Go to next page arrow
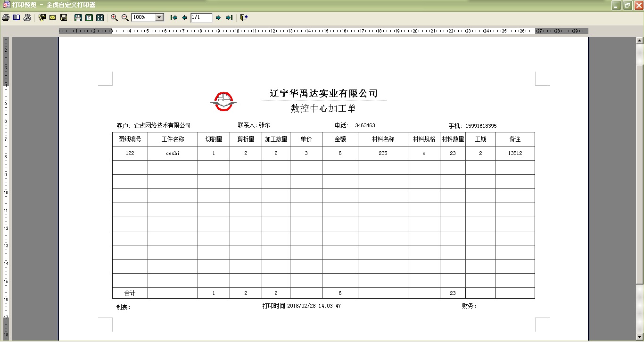The image size is (644, 342). pyautogui.click(x=218, y=17)
